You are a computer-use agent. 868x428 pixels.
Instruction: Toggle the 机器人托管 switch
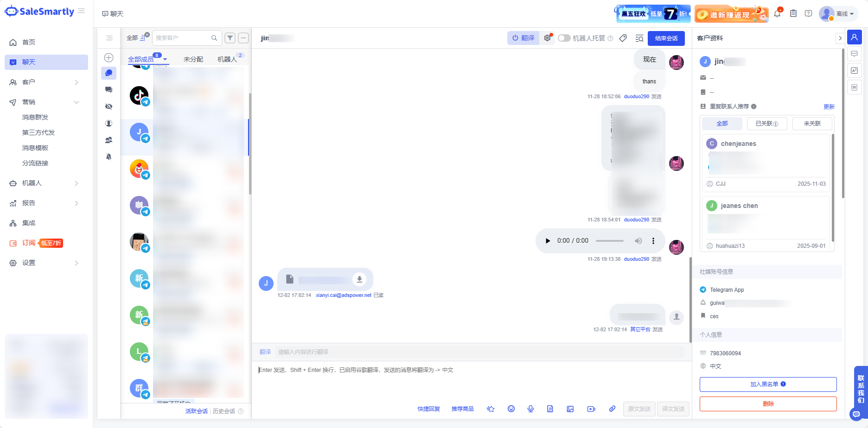(x=564, y=38)
